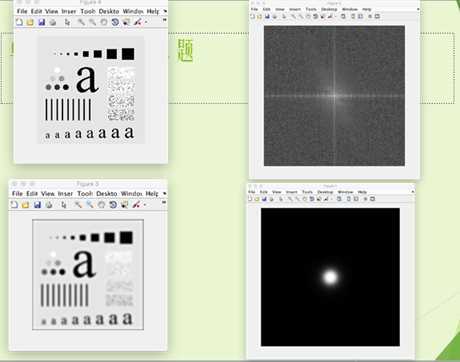
Task: Select the Pan hand tool in Figure 5 toolbar
Action: click(101, 205)
